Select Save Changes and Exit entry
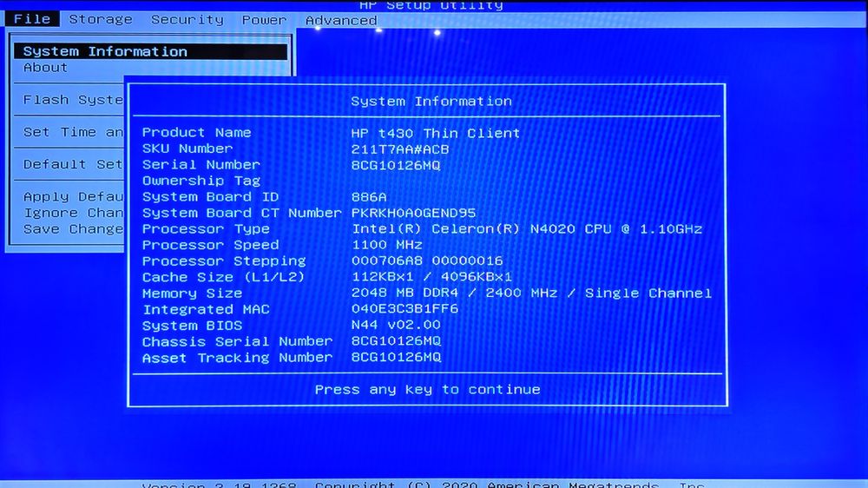 (73, 228)
